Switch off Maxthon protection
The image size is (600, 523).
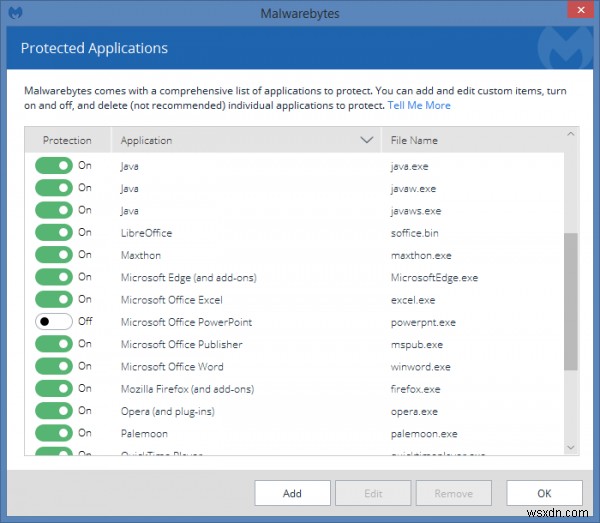click(x=54, y=255)
